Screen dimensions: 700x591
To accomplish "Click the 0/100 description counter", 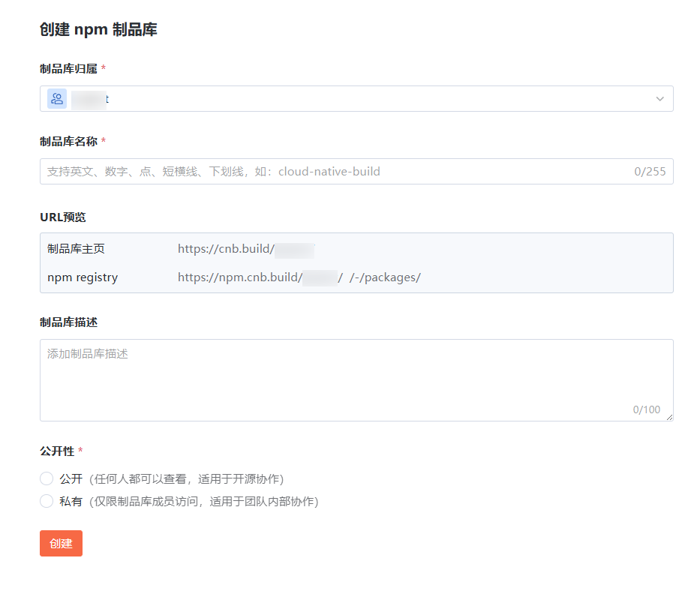I will click(646, 409).
